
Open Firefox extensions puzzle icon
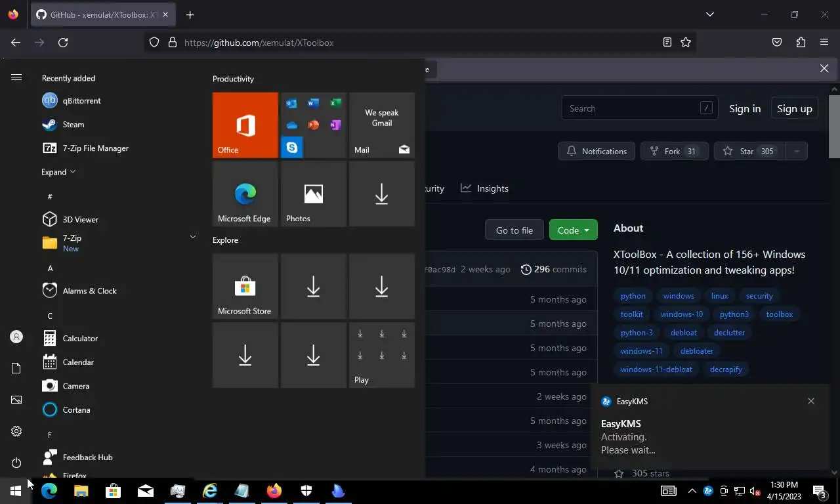click(801, 43)
